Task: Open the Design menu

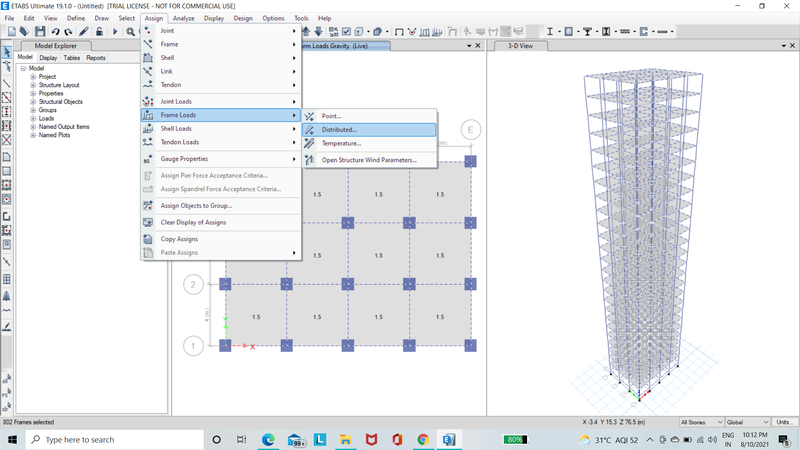Action: [x=243, y=18]
